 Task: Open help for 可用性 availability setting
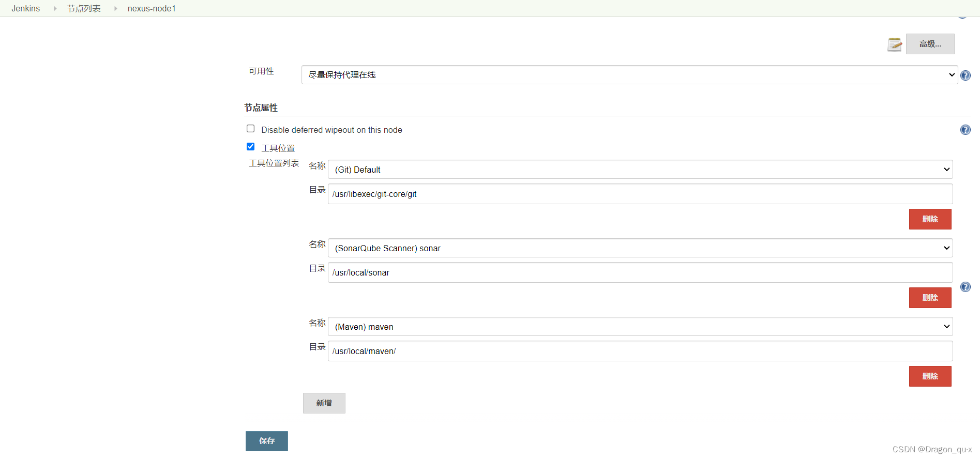click(x=966, y=75)
